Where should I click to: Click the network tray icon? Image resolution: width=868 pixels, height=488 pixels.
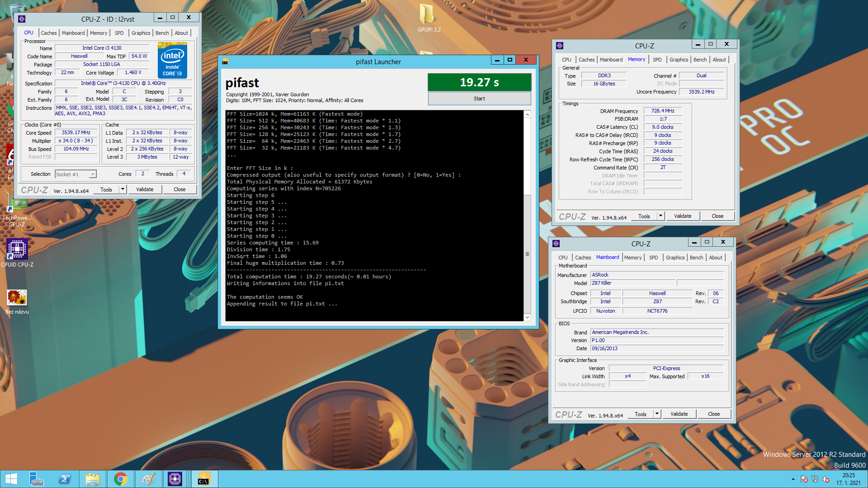click(815, 479)
